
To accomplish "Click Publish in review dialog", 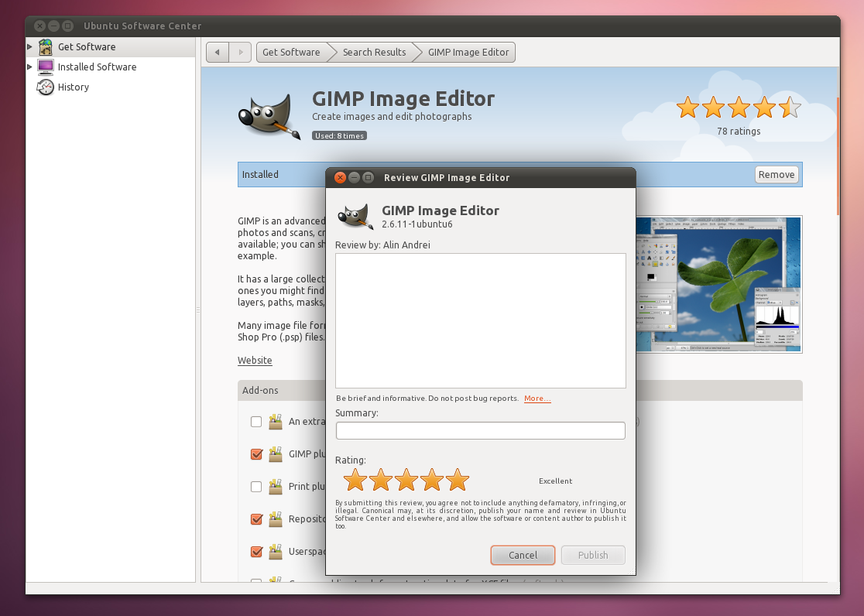I will pyautogui.click(x=593, y=556).
